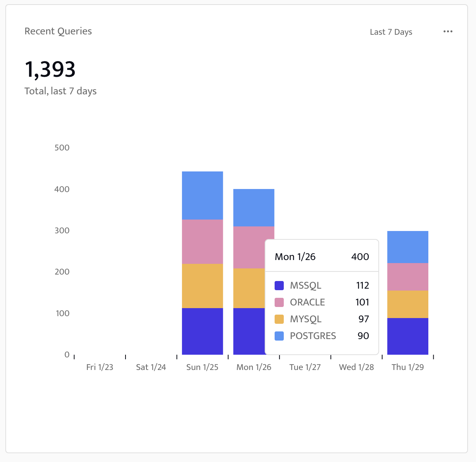
Task: Select the dark blue base of Thu 1/29 bar
Action: tap(407, 336)
